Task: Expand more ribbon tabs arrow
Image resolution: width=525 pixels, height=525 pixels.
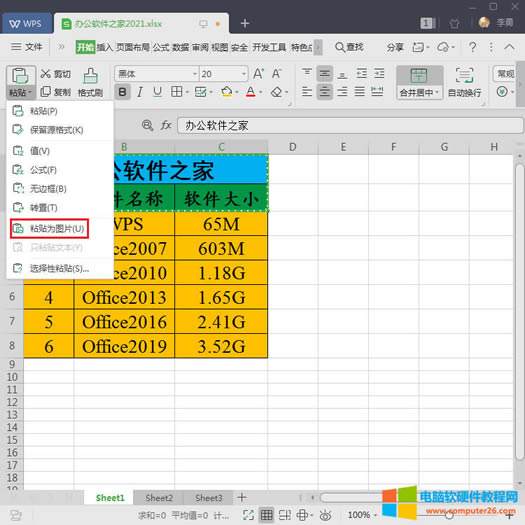Action: [x=318, y=47]
